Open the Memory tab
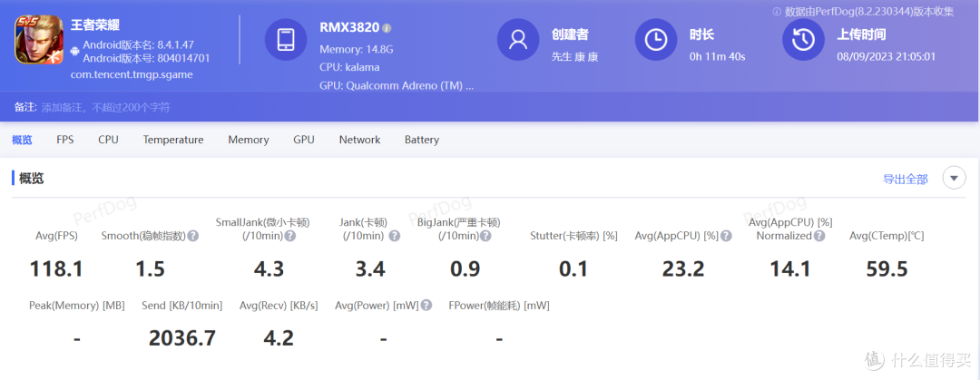This screenshot has width=980, height=380. pos(248,140)
